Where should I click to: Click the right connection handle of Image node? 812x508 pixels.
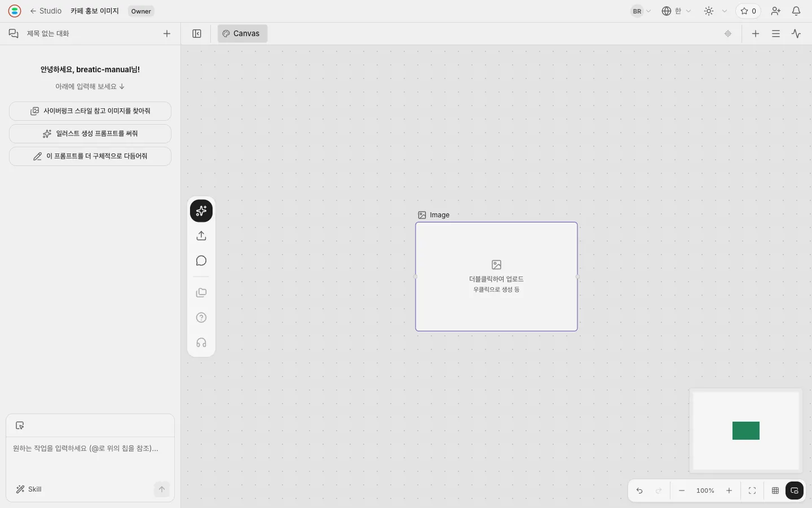[577, 277]
